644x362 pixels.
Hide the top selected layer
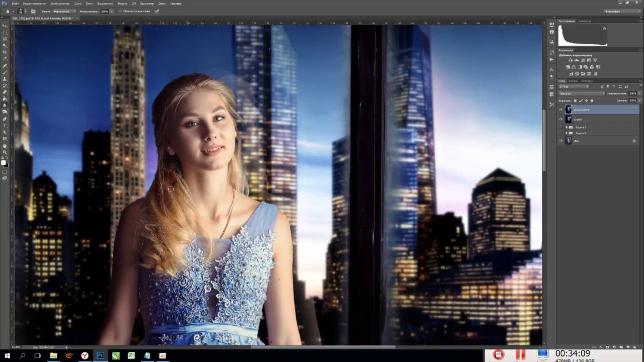[x=561, y=110]
